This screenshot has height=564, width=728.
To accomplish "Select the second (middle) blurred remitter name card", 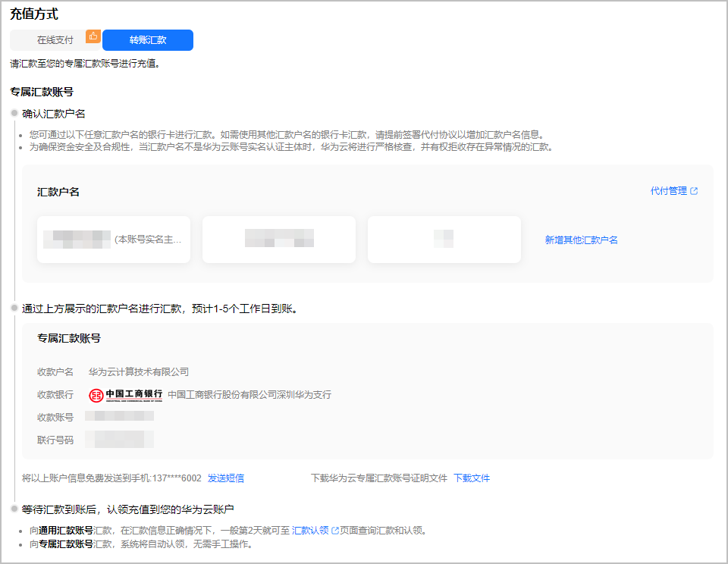I will (x=279, y=240).
